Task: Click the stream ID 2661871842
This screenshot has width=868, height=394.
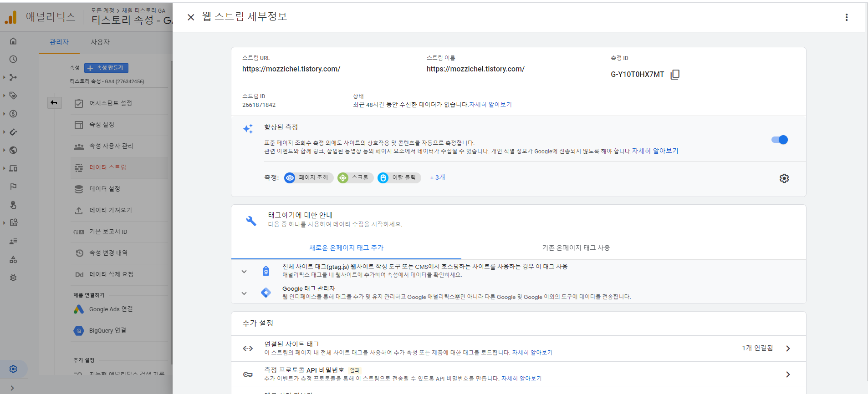Action: [x=259, y=105]
